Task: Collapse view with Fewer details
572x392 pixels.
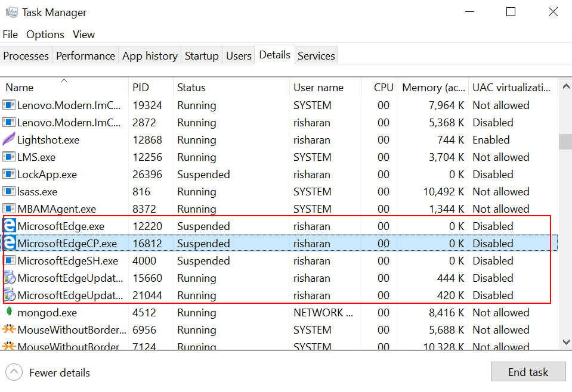Action: click(x=48, y=372)
